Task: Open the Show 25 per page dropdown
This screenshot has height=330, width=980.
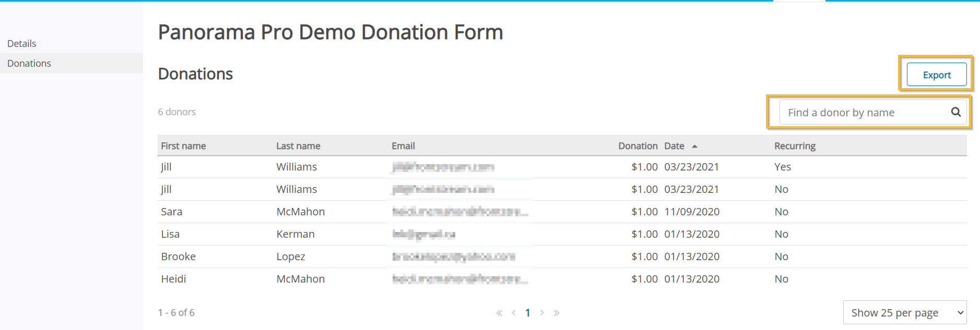Action: (x=905, y=312)
